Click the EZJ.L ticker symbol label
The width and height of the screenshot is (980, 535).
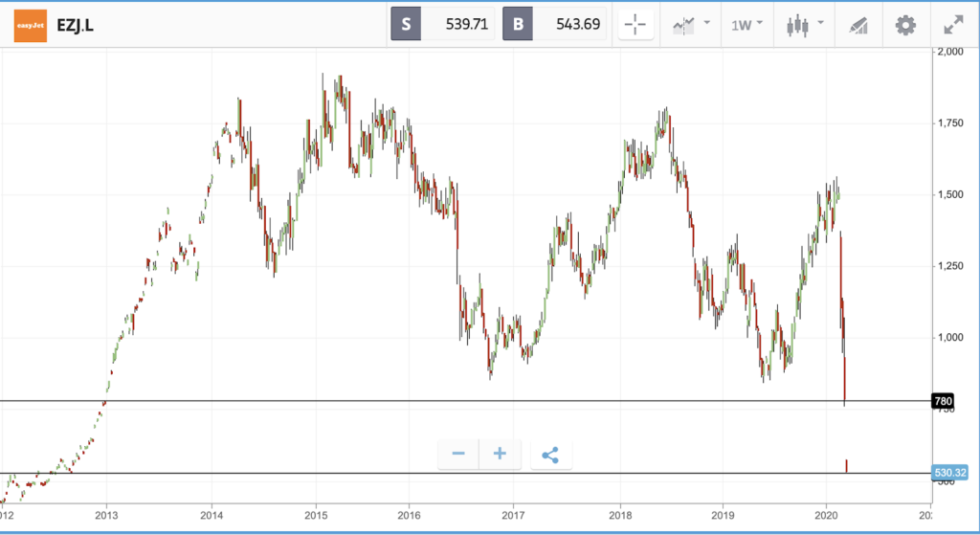(76, 25)
